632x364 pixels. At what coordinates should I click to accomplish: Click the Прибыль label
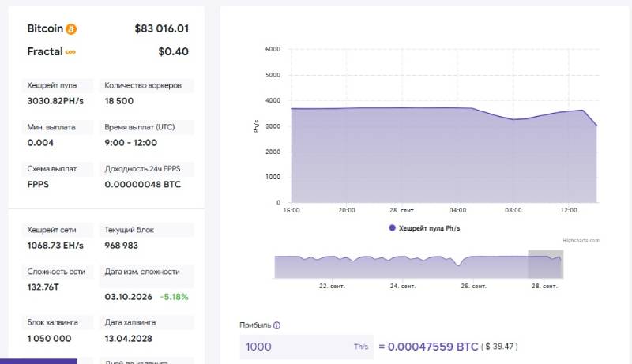[255, 325]
